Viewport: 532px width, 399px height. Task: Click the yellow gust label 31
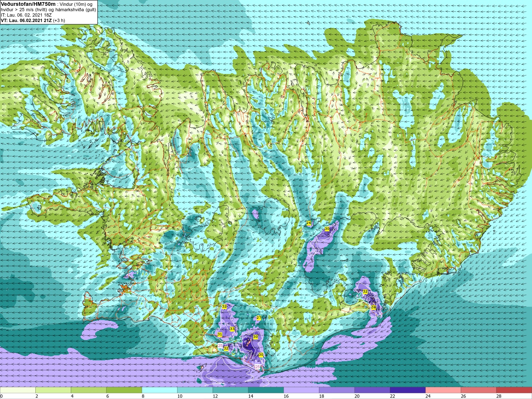pos(220,334)
